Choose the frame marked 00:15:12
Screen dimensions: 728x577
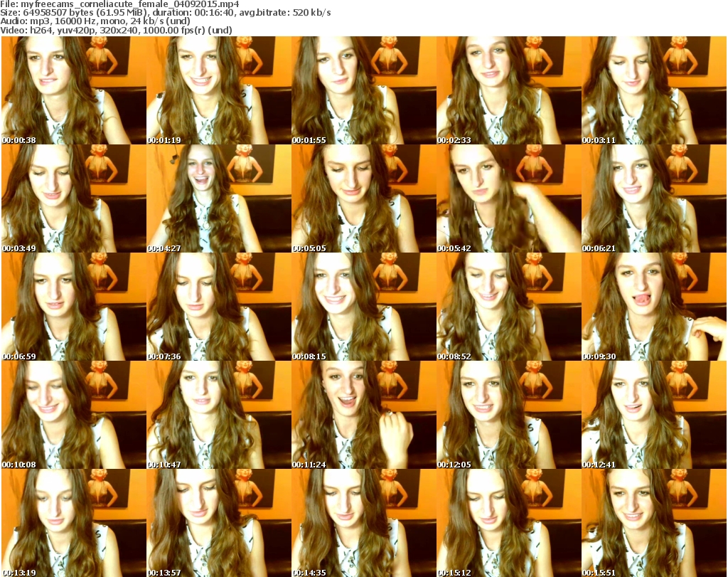point(509,523)
